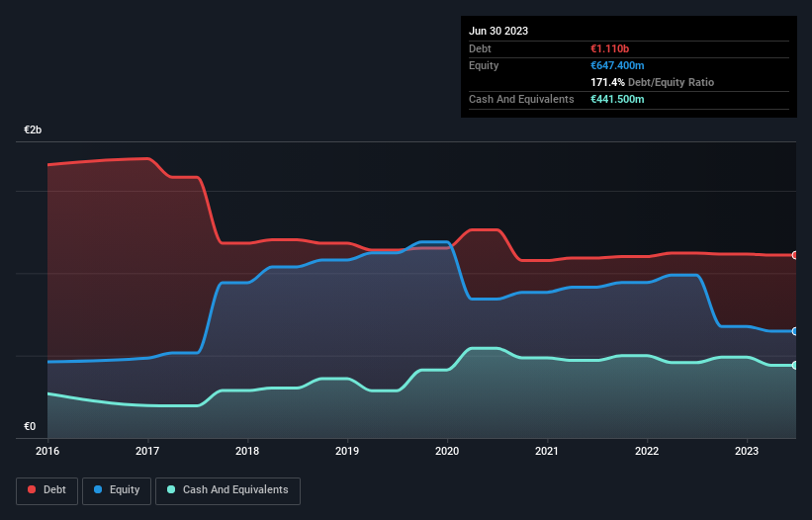Click the blue Equity legend dot
This screenshot has height=520, width=812.
click(98, 489)
